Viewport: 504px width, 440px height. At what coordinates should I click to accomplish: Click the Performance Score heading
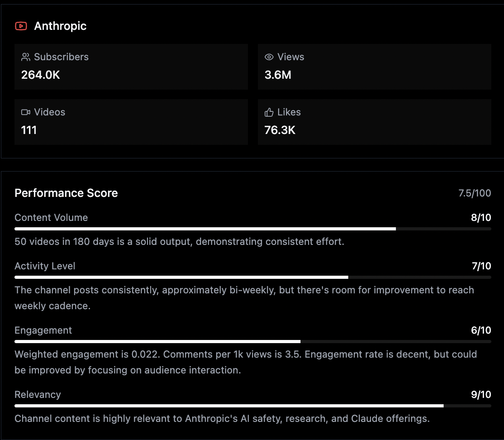tap(66, 193)
